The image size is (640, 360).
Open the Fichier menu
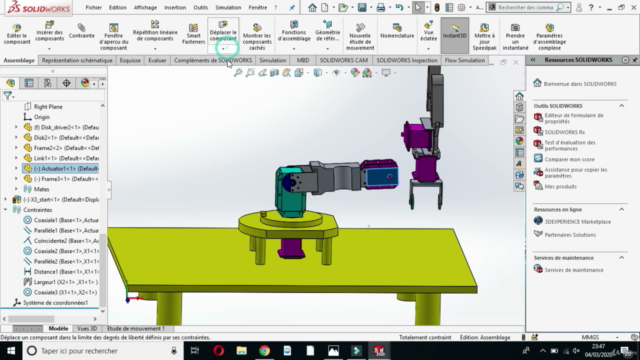coord(93,7)
